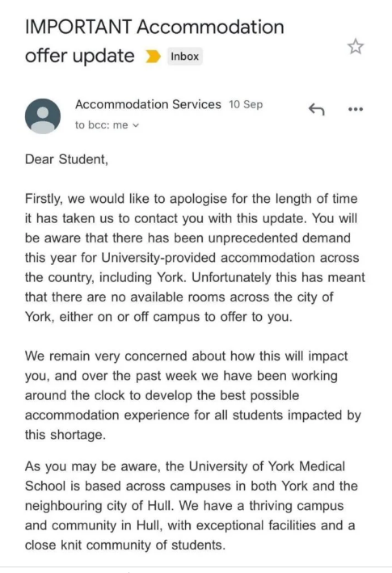Reply using the curved arrow icon
The width and height of the screenshot is (392, 573).
(x=316, y=109)
